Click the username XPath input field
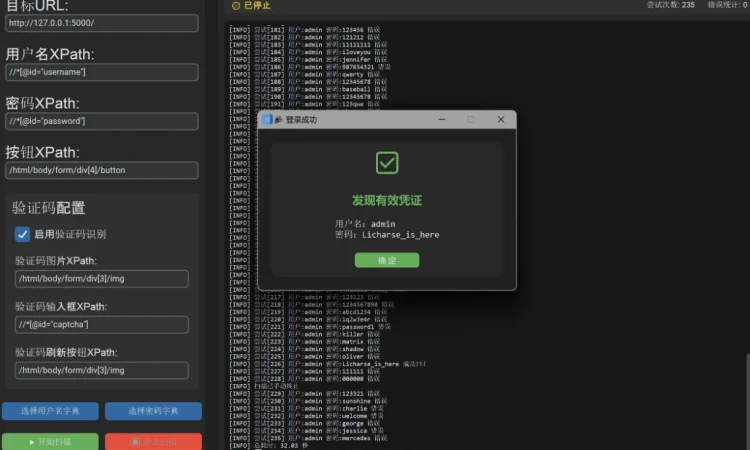This screenshot has width=750, height=450. click(x=101, y=72)
